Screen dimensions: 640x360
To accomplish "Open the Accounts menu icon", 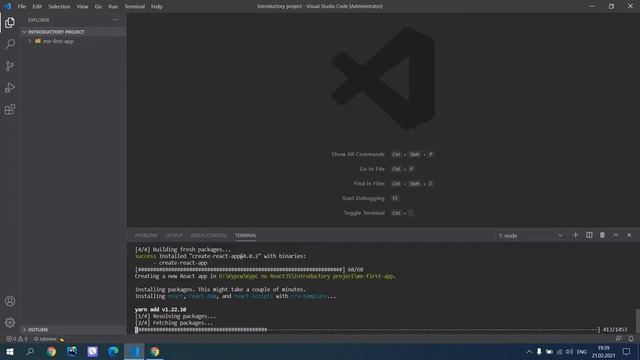I will [x=10, y=301].
